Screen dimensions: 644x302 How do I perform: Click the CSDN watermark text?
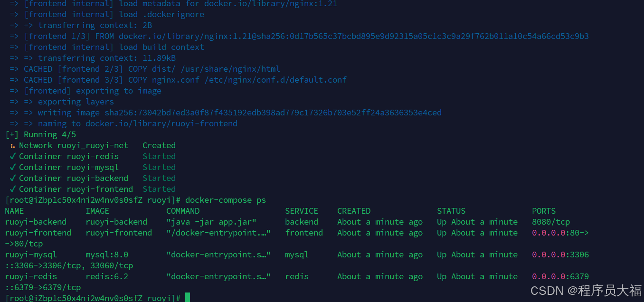tap(586, 290)
